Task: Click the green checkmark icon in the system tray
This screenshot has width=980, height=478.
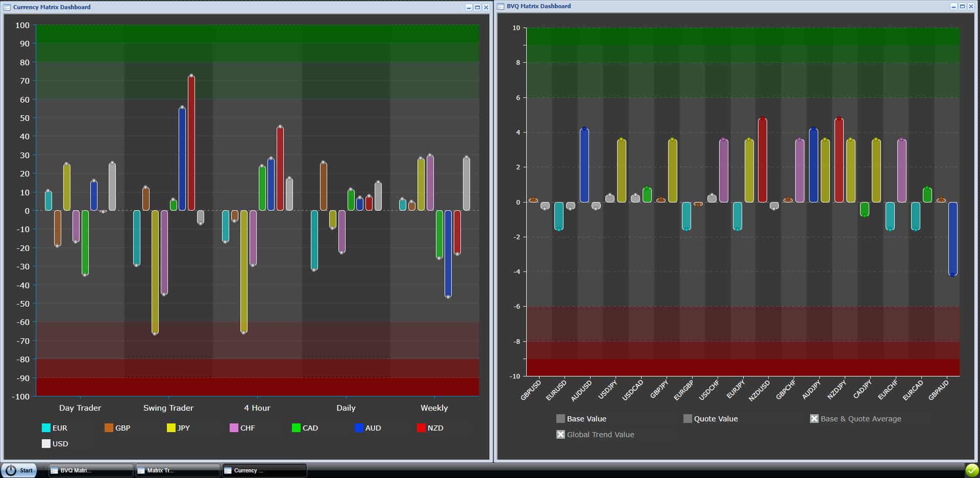Action: (x=971, y=469)
